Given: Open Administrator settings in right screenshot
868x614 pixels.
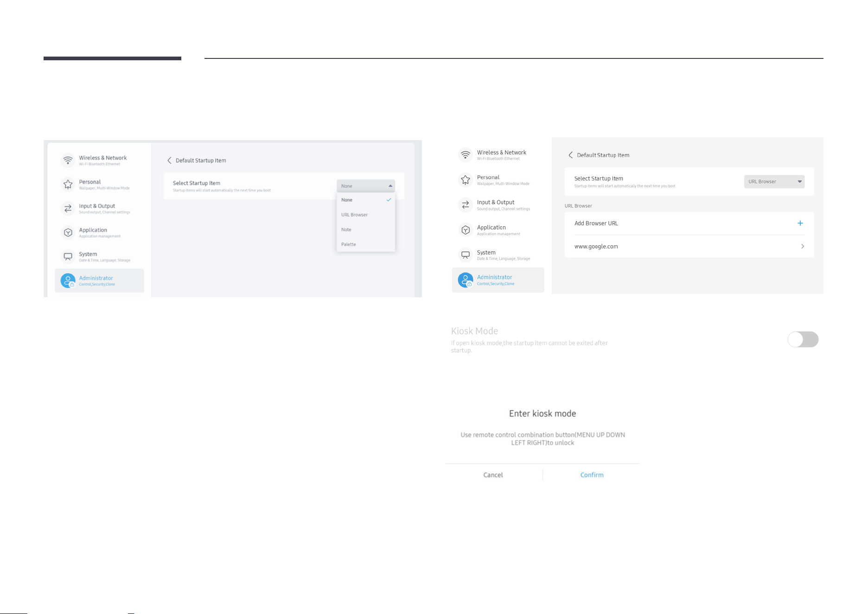Looking at the screenshot, I should [498, 280].
